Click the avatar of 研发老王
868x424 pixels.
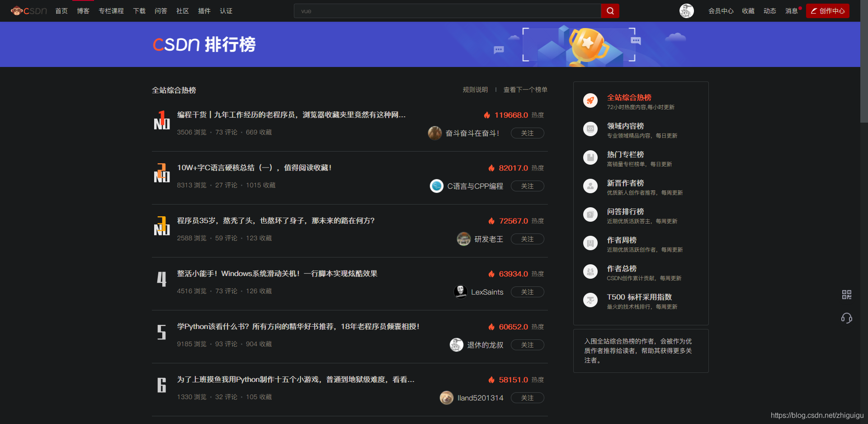(464, 239)
